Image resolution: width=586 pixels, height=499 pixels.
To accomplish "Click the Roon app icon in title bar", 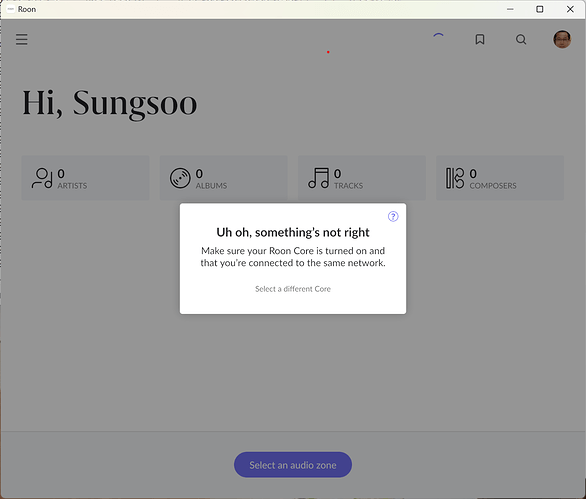I will (11, 9).
